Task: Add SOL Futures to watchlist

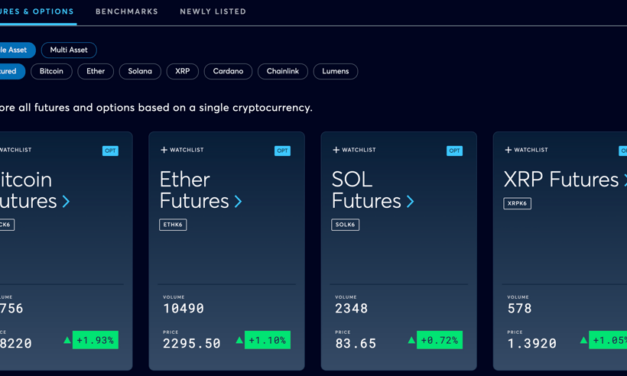Action: [x=354, y=150]
